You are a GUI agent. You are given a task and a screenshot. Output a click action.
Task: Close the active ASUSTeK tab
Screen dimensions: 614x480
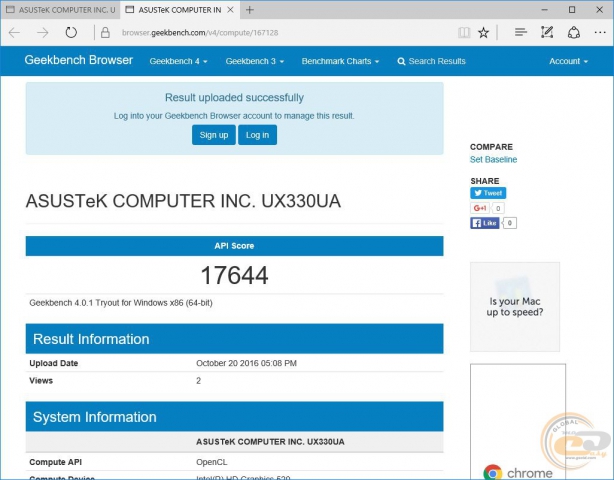pos(231,10)
